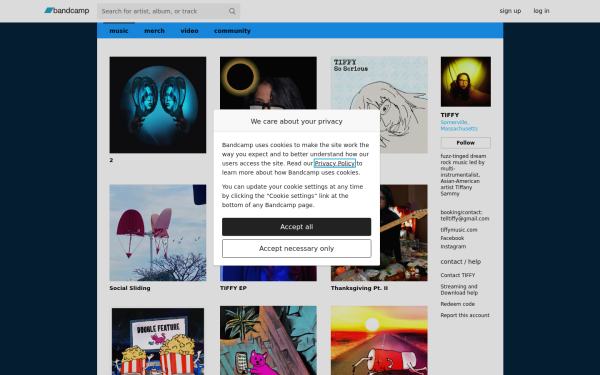Open Streaming and Download help

[459, 290]
